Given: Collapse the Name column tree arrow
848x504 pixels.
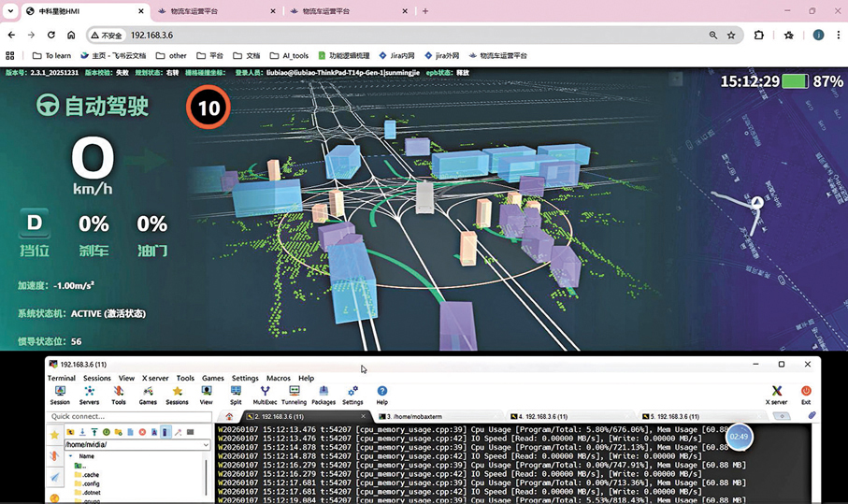Looking at the screenshot, I should click(71, 456).
